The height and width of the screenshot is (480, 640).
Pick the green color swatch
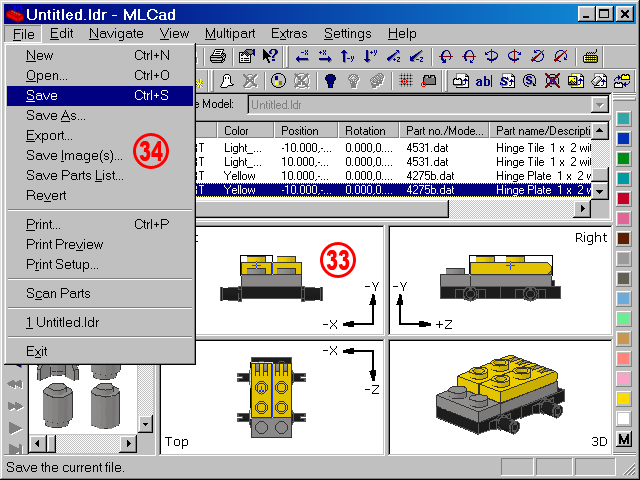(x=623, y=158)
